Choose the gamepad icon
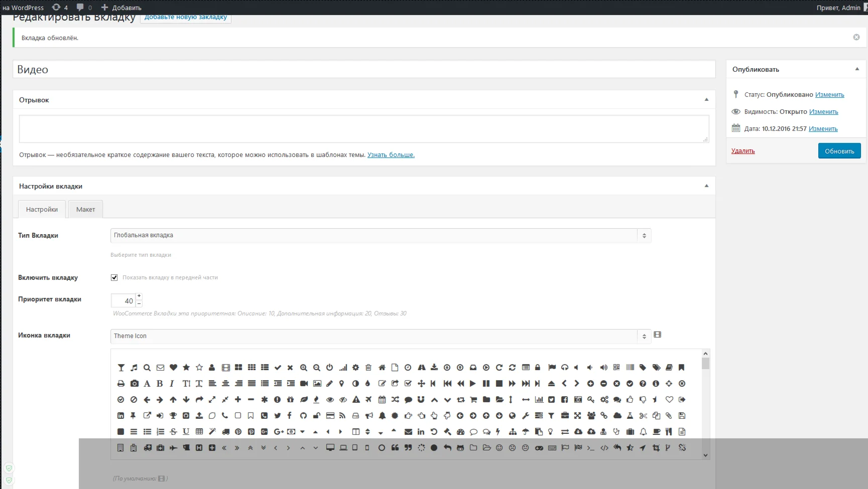 click(x=539, y=448)
